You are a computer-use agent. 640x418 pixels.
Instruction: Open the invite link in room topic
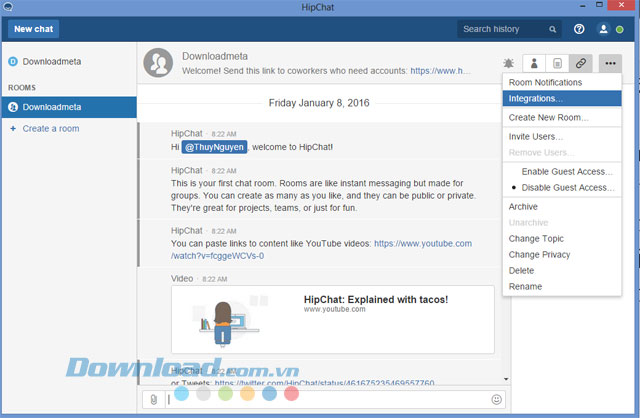440,71
